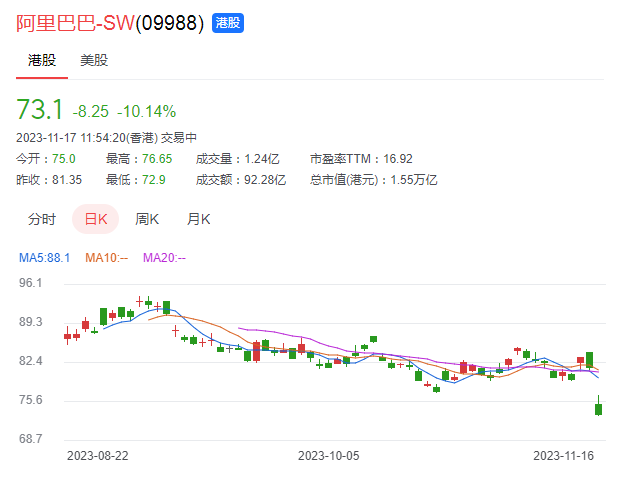Screen dimensions: 621x481
Task: Select the 周K chart view
Action: point(147,219)
